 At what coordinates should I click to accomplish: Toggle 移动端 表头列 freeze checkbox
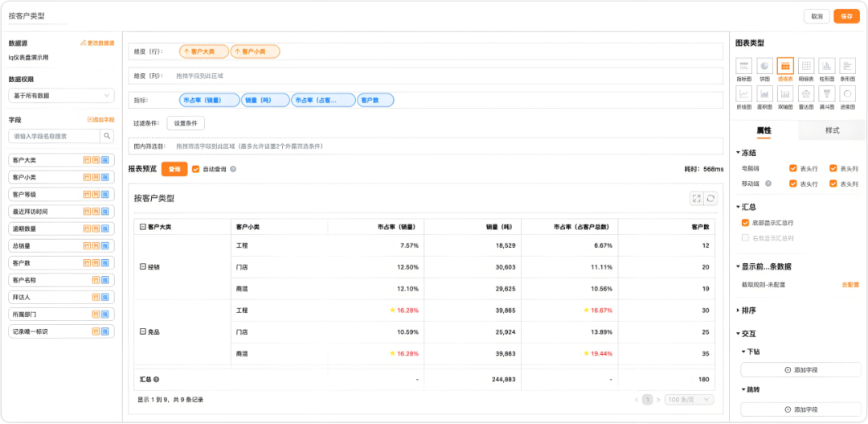[833, 183]
